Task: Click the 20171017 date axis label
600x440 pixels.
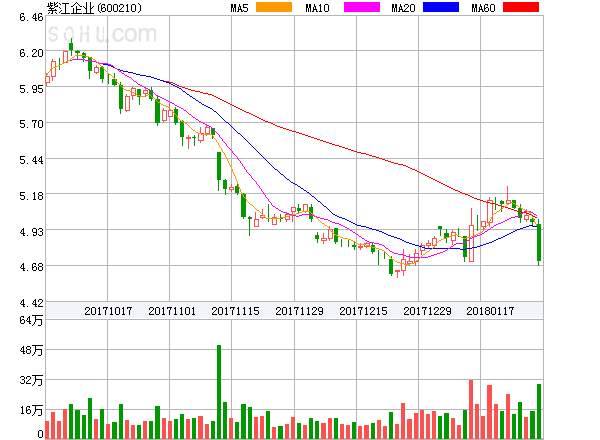Action: point(108,311)
